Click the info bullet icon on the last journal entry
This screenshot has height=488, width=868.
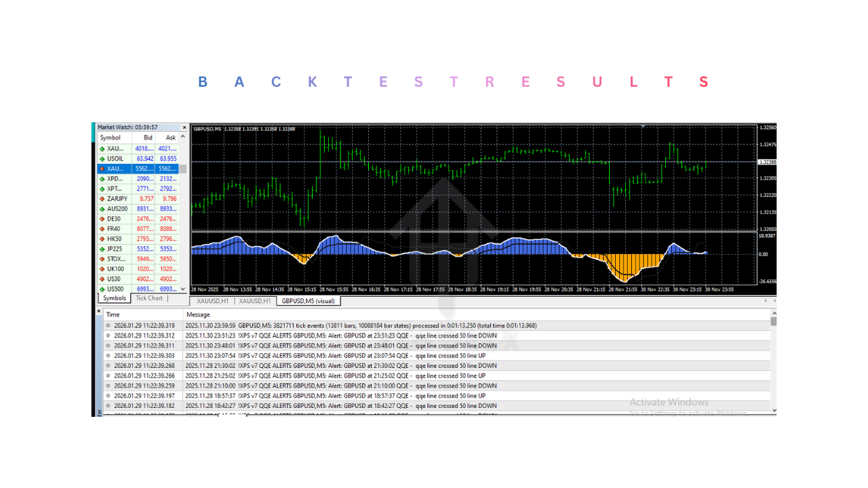(x=107, y=405)
